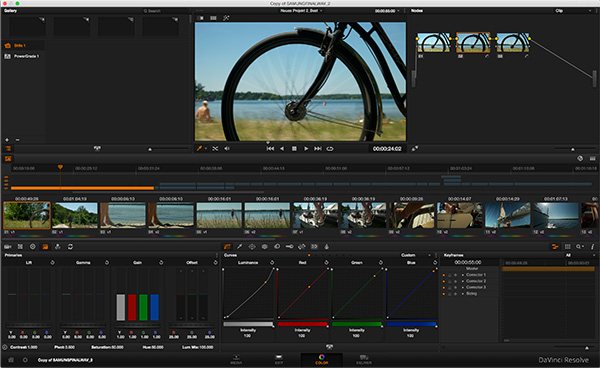Open the Custom curves mode dropdown
This screenshot has width=600, height=368.
[x=416, y=255]
